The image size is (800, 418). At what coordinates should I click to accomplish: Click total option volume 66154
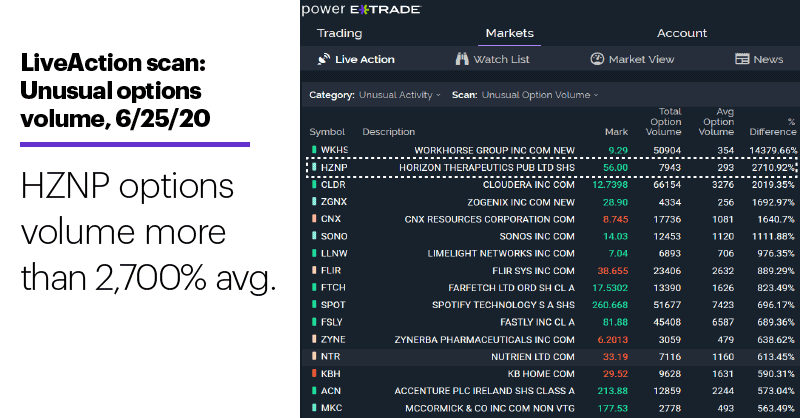pos(667,184)
